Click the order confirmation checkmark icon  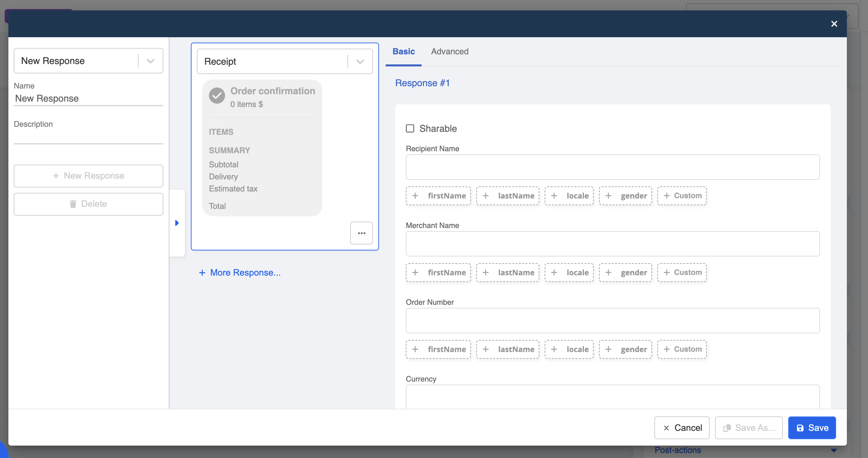217,96
